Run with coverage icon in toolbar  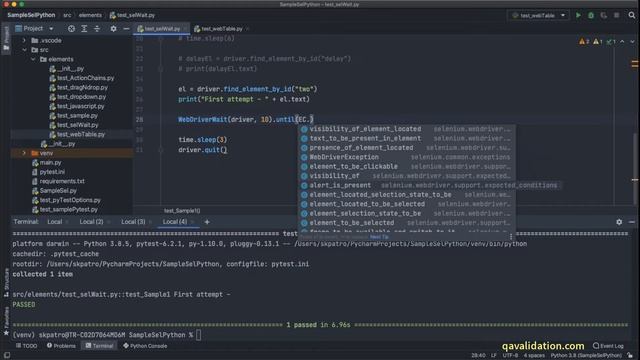(604, 16)
